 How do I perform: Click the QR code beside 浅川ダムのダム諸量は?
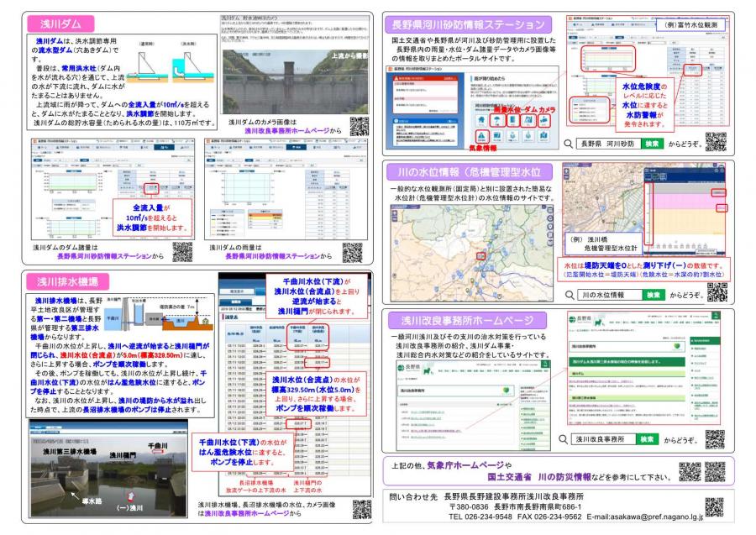[x=182, y=252]
